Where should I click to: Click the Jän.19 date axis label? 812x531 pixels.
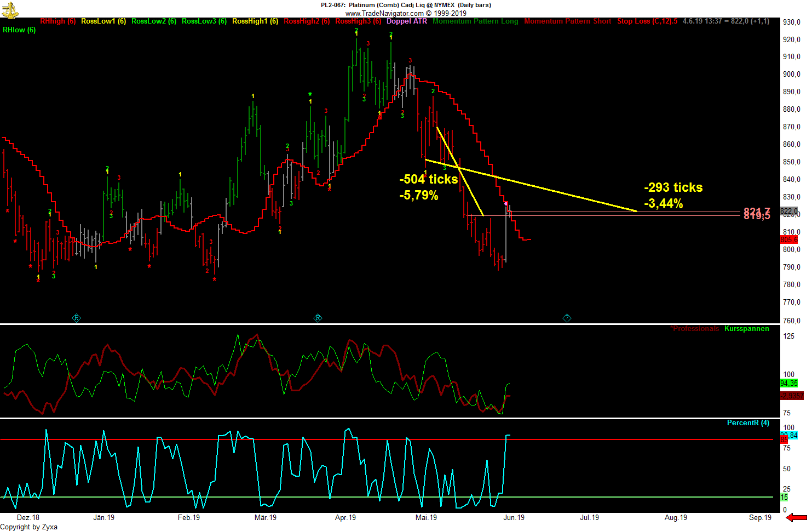104,517
